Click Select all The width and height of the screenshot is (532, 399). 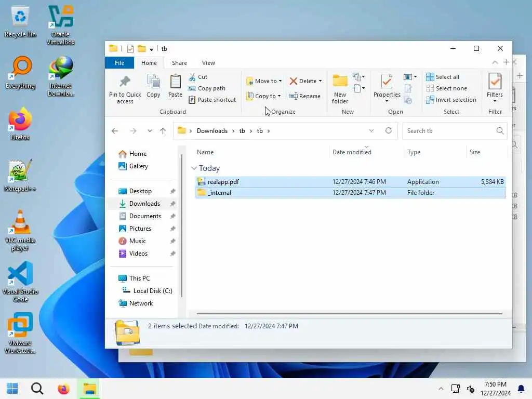(x=443, y=77)
